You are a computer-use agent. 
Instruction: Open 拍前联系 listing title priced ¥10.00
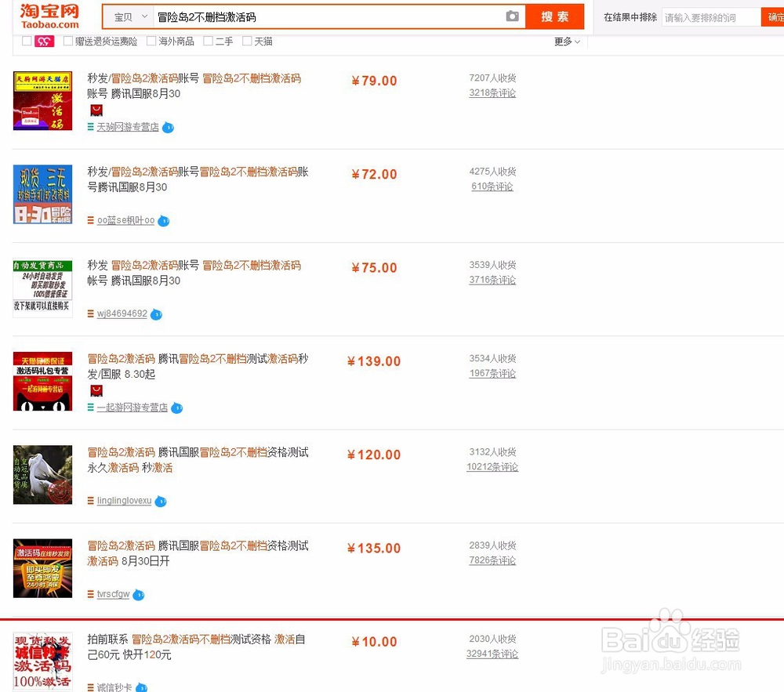(197, 647)
